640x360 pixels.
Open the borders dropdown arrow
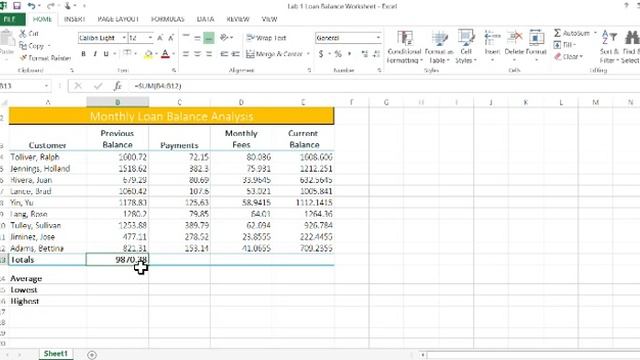tap(135, 54)
